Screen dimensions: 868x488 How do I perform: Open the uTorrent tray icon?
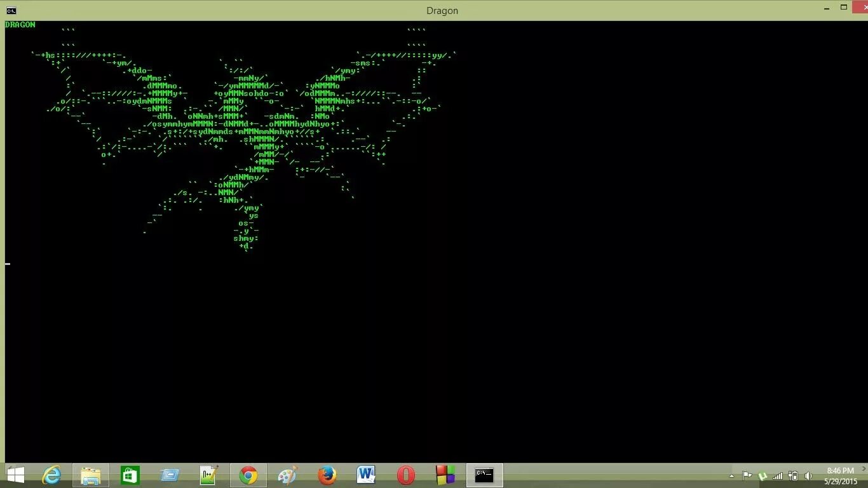coord(763,475)
